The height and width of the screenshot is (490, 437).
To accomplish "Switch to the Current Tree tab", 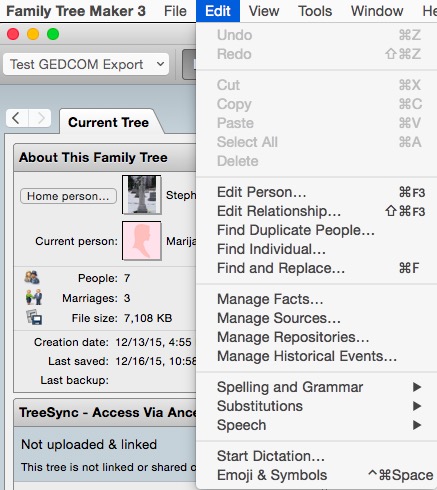I will click(108, 122).
